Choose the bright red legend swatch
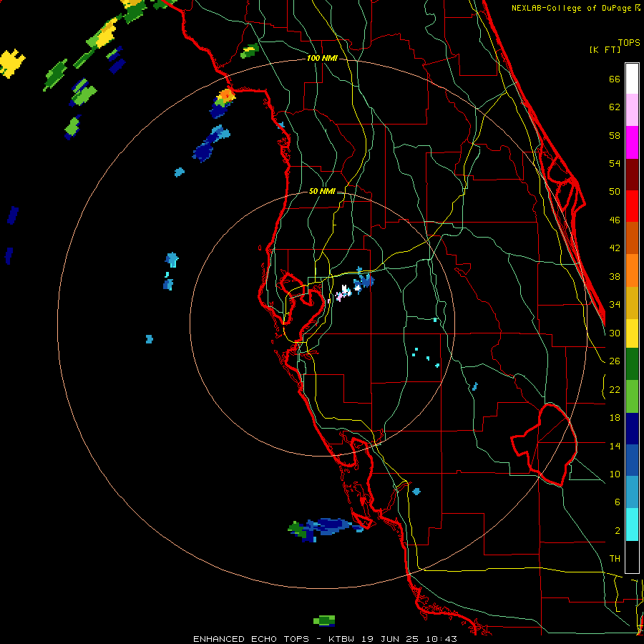Screen dimensions: 644x644 click(x=632, y=206)
